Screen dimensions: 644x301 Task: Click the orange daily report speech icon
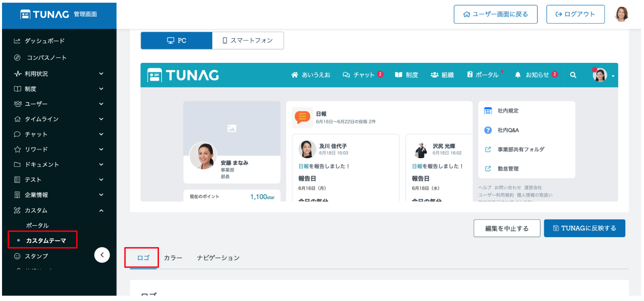302,117
